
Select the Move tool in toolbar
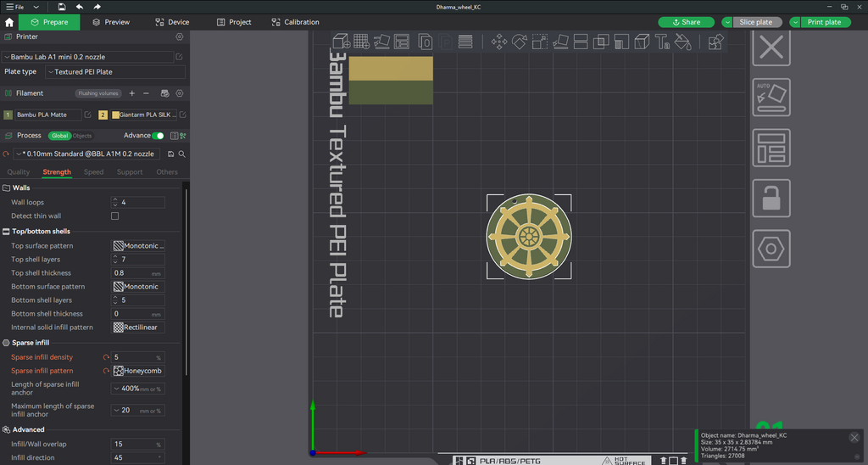click(498, 42)
